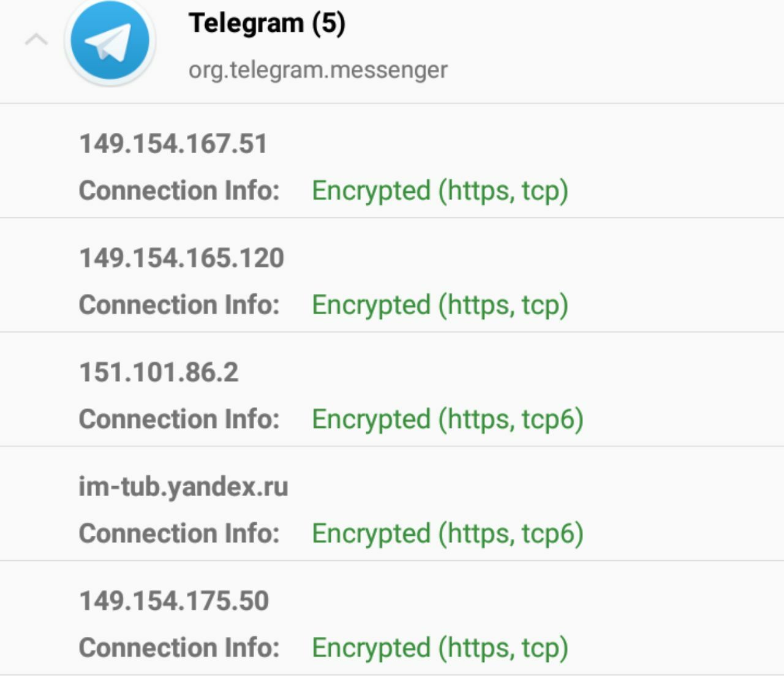
Task: Select encrypted status for 149.154.167.51
Action: 440,190
